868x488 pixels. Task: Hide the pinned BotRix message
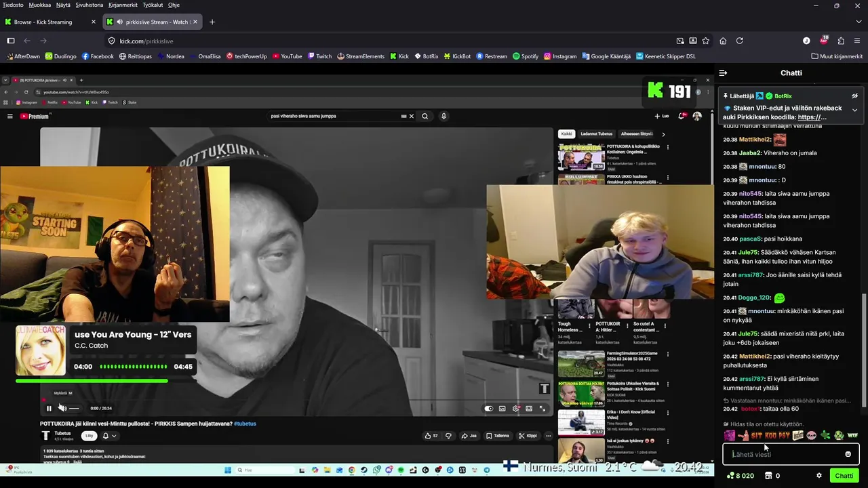(854, 96)
